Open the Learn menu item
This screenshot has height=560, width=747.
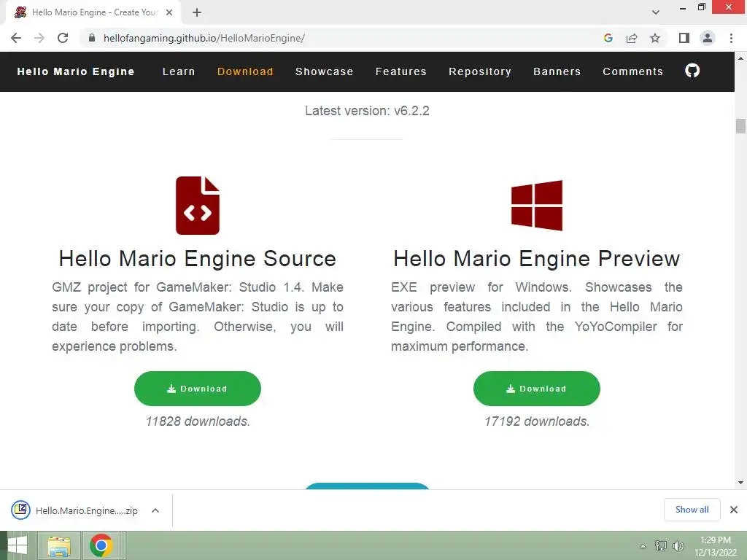[179, 71]
